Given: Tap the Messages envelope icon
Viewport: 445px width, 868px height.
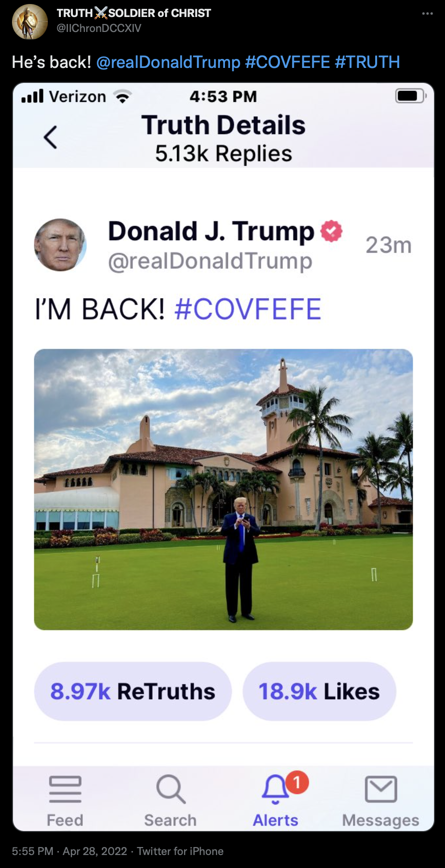Looking at the screenshot, I should coord(381,789).
